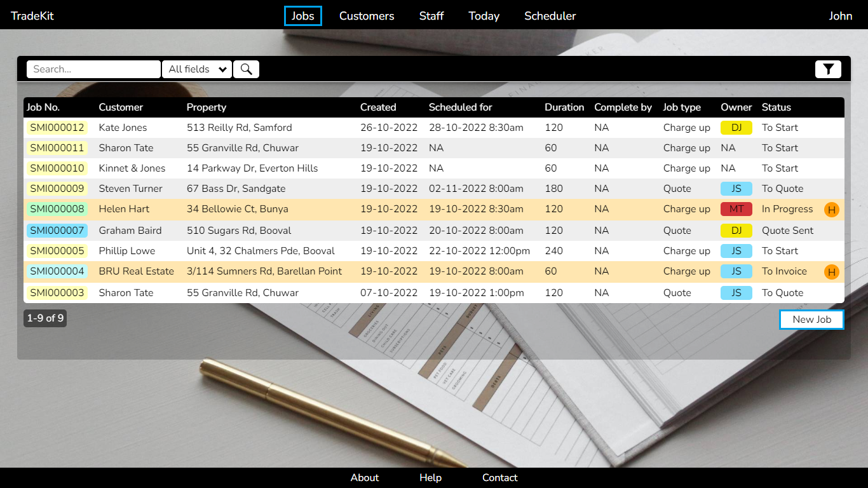
Task: Click the JS owner tag for Phillip Lowe
Action: pos(736,251)
